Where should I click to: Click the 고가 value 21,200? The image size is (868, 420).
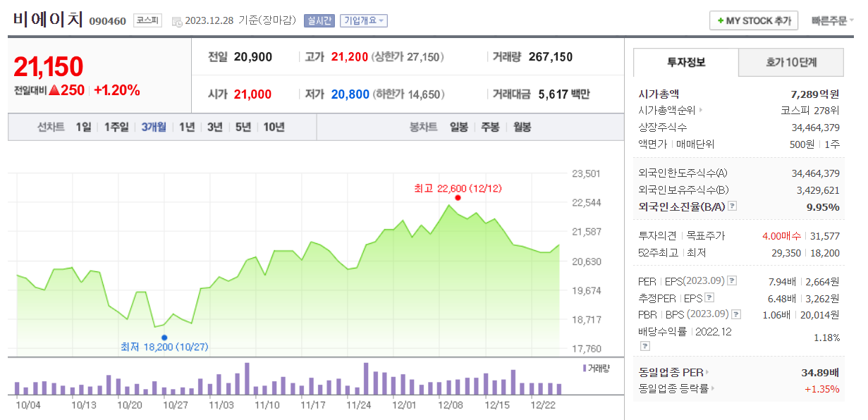click(350, 57)
